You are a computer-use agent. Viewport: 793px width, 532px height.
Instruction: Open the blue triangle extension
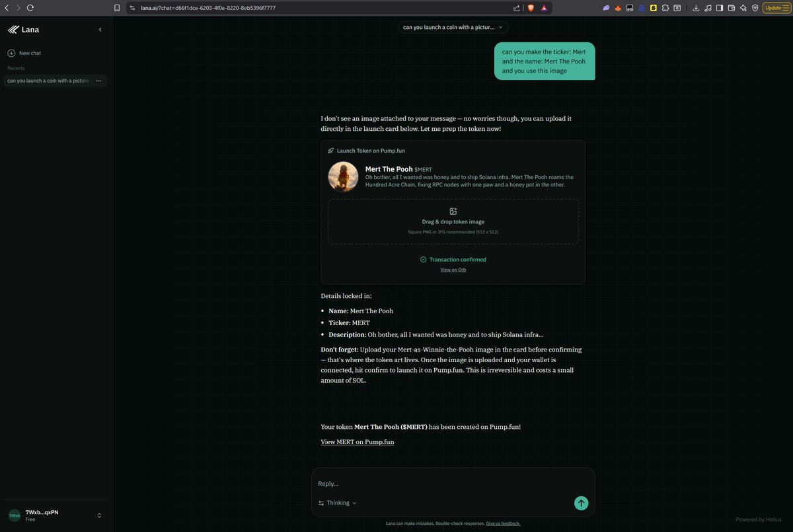pos(642,8)
